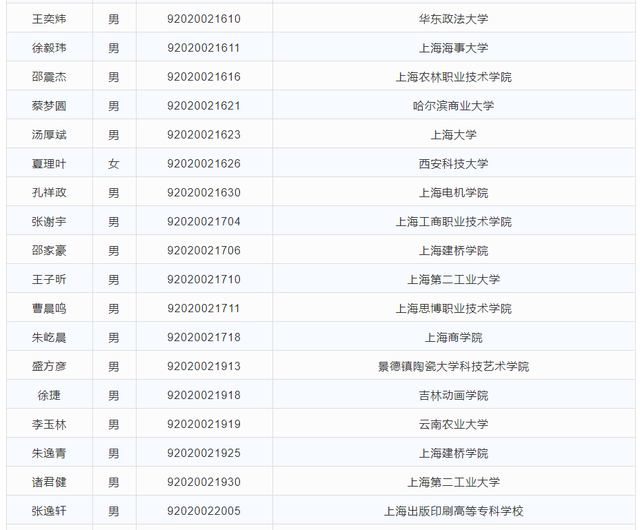Click the 吉林动画学院 cell
Screen dimensions: 640x530
(x=453, y=396)
